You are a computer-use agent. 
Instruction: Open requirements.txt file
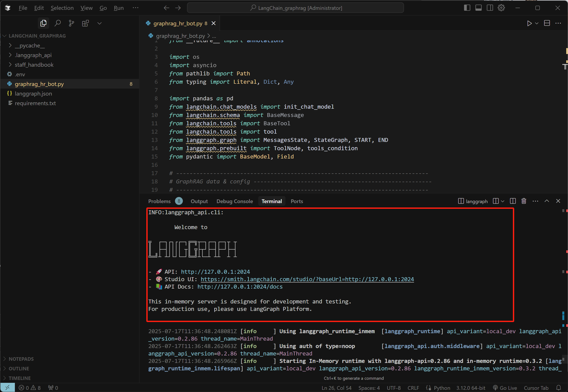70,103
